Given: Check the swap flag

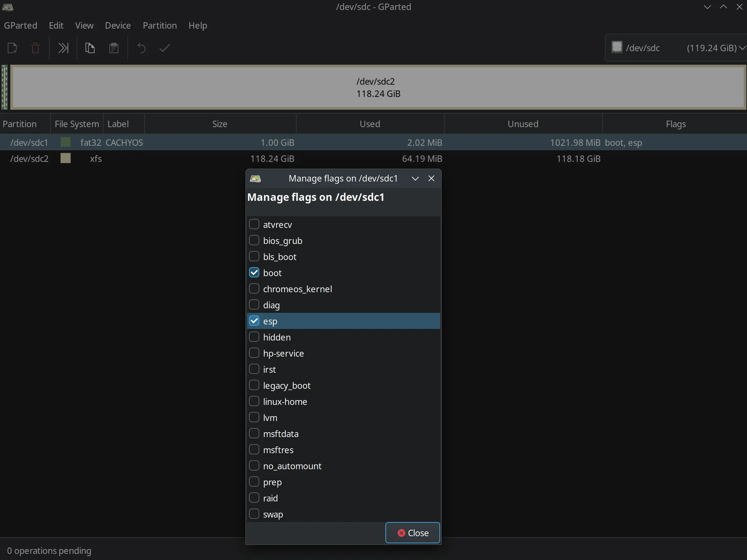Looking at the screenshot, I should click(x=254, y=514).
